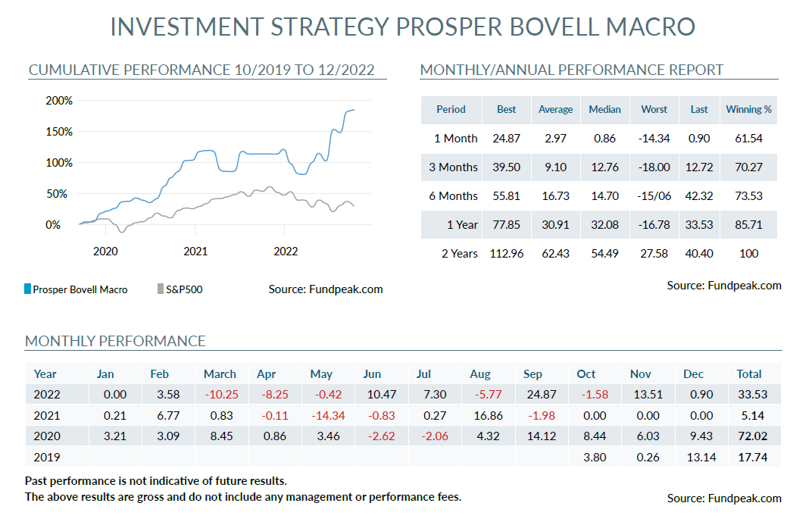Click the Source link under the monthly performance table
Viewport: 812px width, 525px height.
pos(724,498)
